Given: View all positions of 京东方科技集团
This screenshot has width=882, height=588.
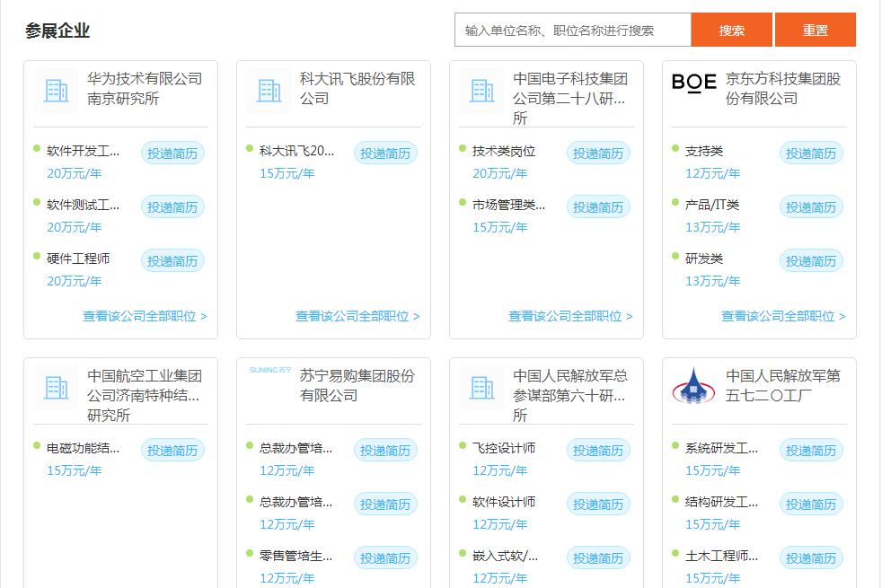Looking at the screenshot, I should 783,317.
